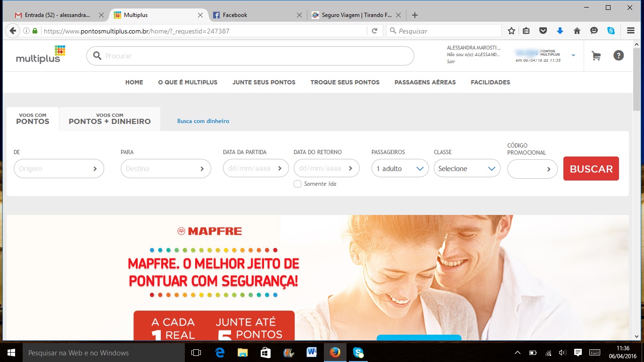Viewport: 644px width, 362px height.
Task: Click the shopping cart icon
Action: 596,56
